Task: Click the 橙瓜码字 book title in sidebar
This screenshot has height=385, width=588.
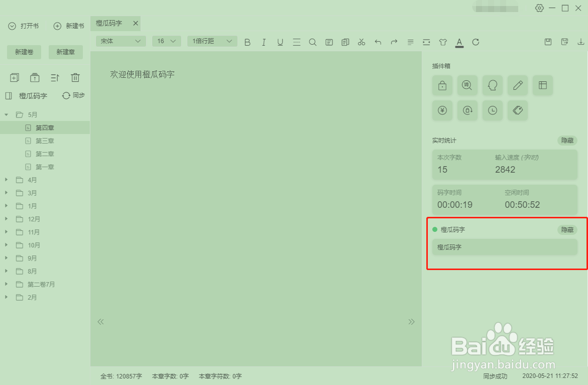Action: click(x=33, y=96)
